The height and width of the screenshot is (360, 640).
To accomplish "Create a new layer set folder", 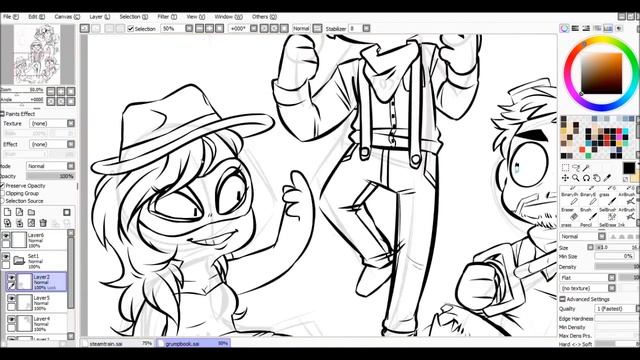I will coord(31,212).
